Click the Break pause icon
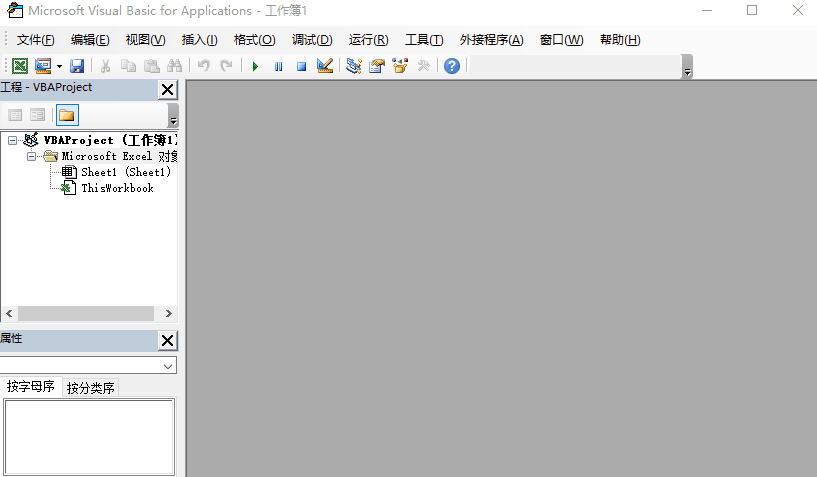Image resolution: width=817 pixels, height=477 pixels. coord(278,66)
